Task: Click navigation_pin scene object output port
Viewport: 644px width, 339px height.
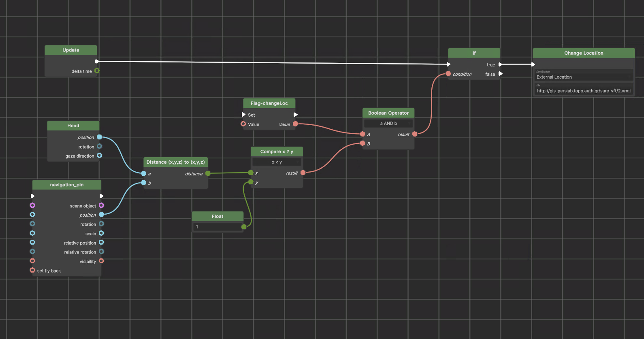Action: [x=101, y=206]
